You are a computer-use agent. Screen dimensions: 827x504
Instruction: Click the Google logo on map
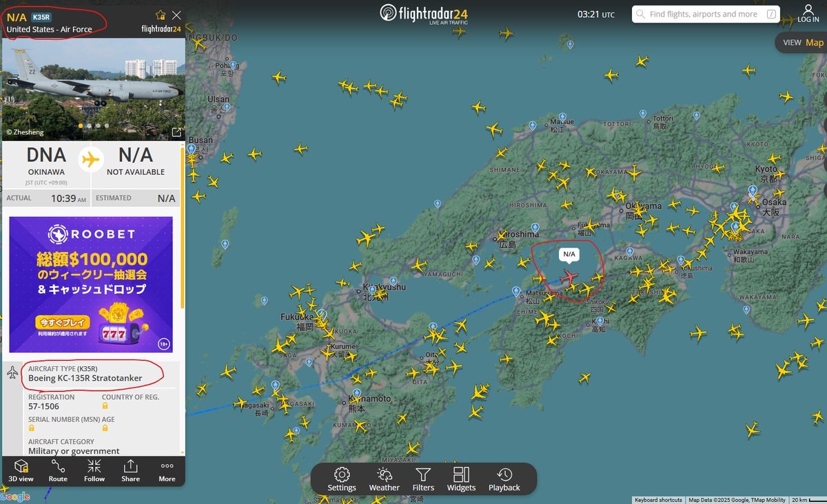point(15,496)
